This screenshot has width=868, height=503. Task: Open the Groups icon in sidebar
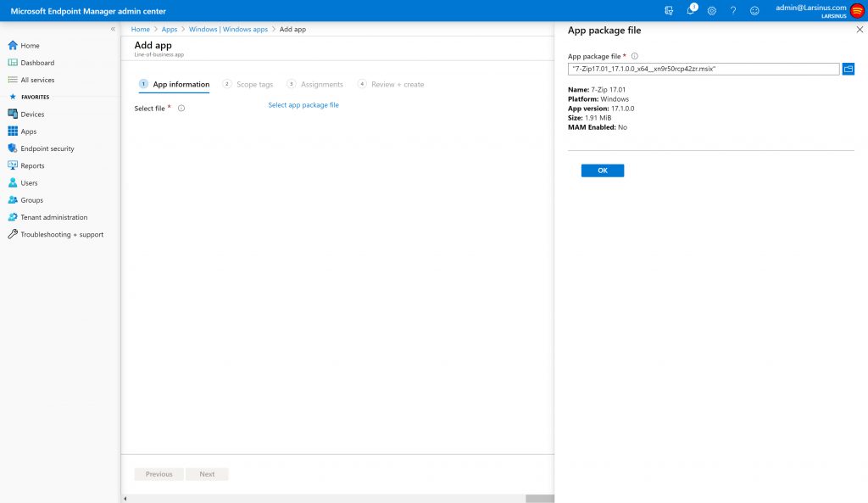(x=13, y=200)
